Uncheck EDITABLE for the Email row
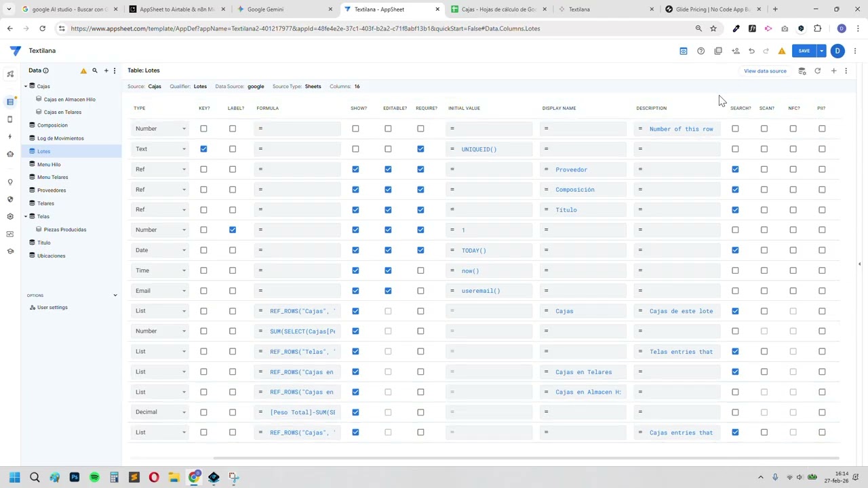 tap(388, 291)
